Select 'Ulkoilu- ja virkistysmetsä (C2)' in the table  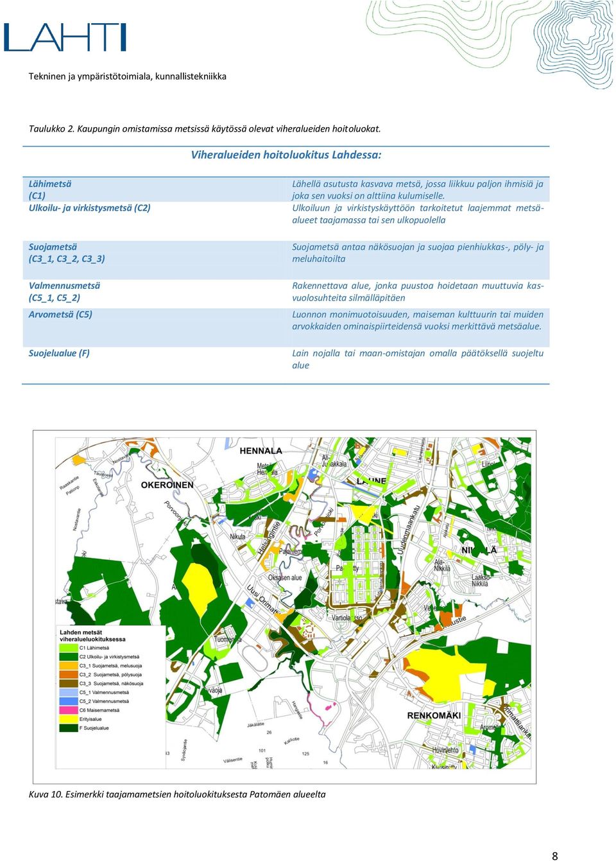point(90,208)
